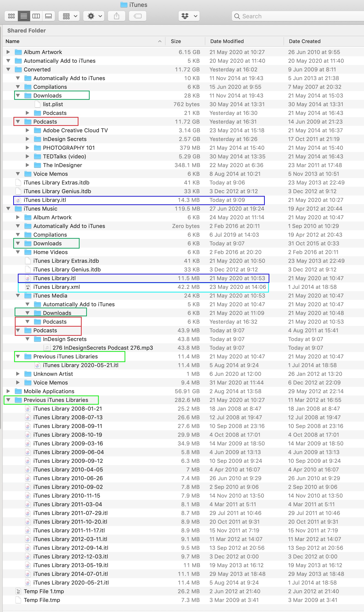Select iTunes Library 2009-09-12 file icon

28,461
